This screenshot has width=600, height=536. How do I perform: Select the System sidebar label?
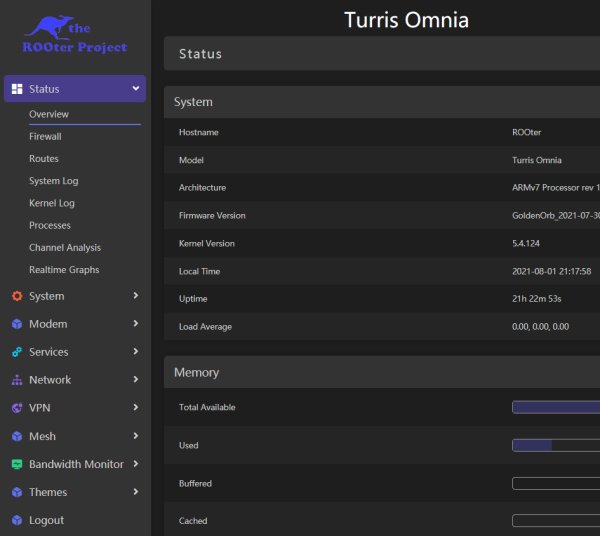[x=47, y=296]
